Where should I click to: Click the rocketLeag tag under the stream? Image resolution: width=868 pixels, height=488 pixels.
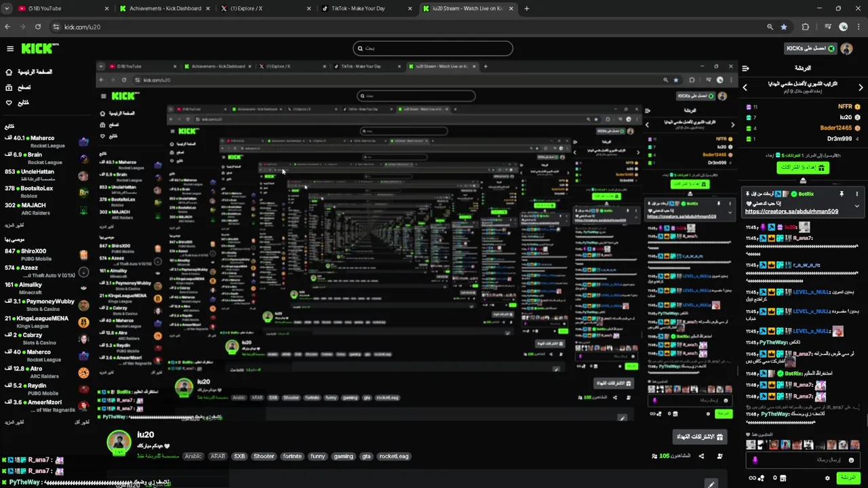pos(394,456)
